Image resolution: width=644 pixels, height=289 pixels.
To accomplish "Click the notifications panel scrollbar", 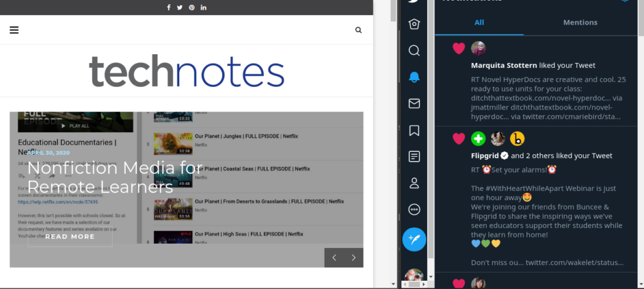I will click(x=641, y=18).
